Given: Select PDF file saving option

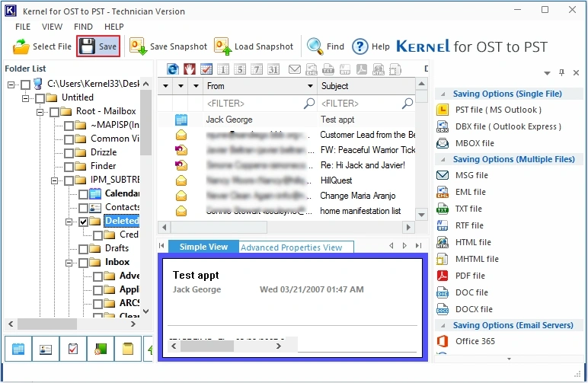Looking at the screenshot, I should click(470, 276).
